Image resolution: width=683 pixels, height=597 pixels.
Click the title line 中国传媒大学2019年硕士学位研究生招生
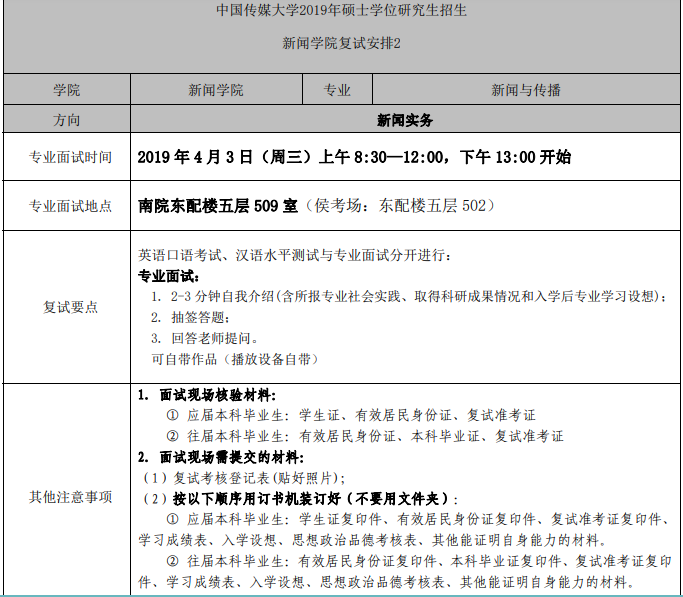pyautogui.click(x=341, y=11)
